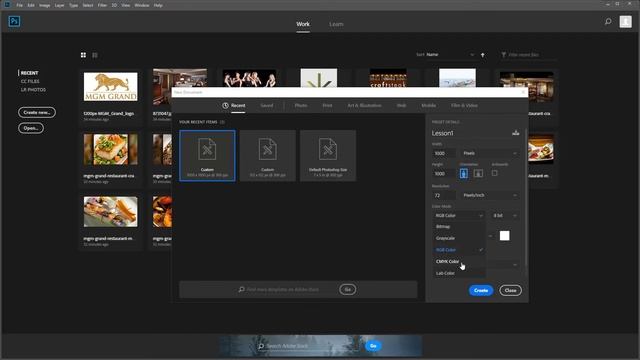Open the File menu
This screenshot has width=640, height=360.
click(x=20, y=5)
